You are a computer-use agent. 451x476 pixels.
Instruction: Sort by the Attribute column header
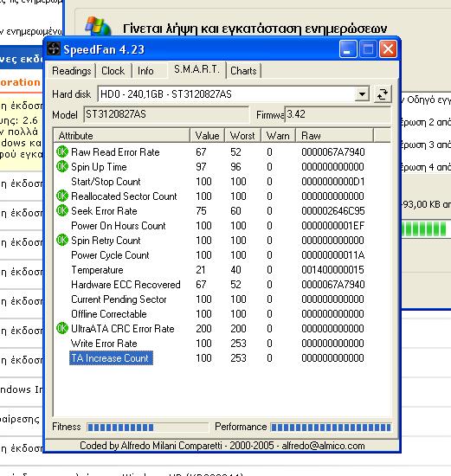tap(122, 136)
